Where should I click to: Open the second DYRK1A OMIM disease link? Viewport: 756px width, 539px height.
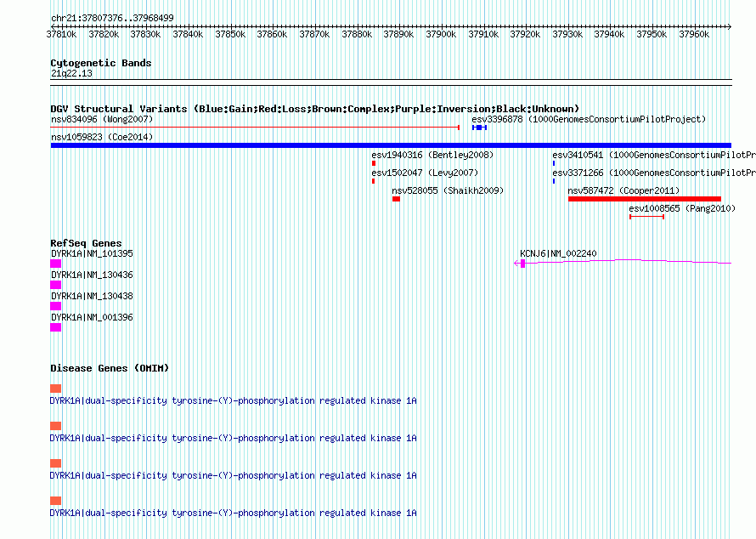234,438
